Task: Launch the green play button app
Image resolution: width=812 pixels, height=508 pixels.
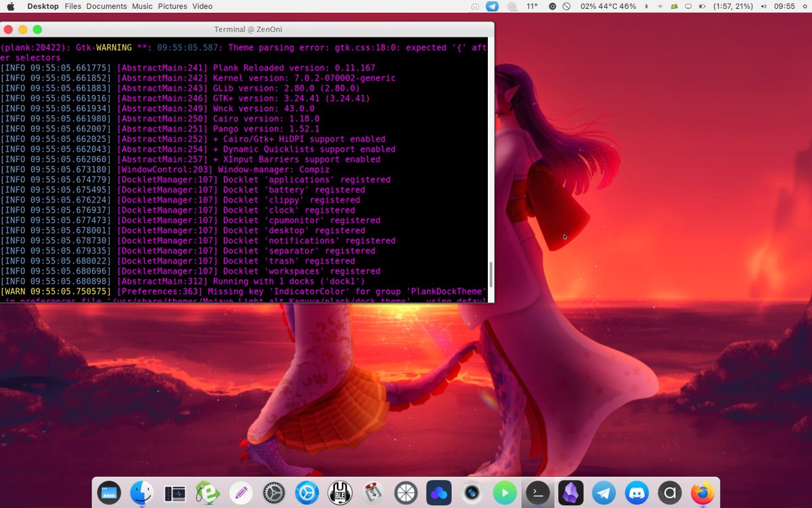Action: tap(505, 492)
